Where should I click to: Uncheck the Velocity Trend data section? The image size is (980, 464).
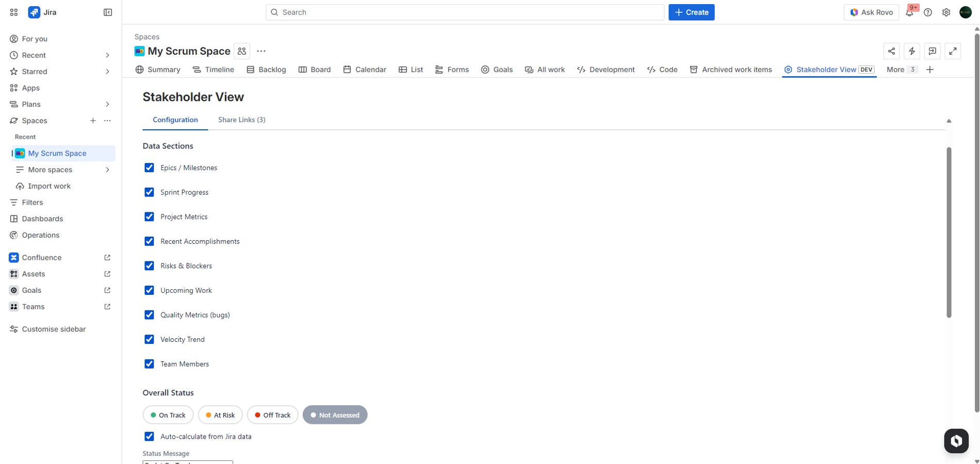click(x=149, y=339)
